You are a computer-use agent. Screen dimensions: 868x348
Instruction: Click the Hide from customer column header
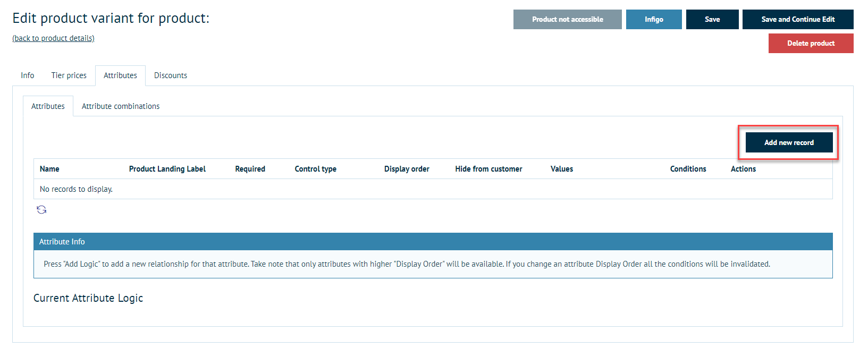(x=488, y=169)
